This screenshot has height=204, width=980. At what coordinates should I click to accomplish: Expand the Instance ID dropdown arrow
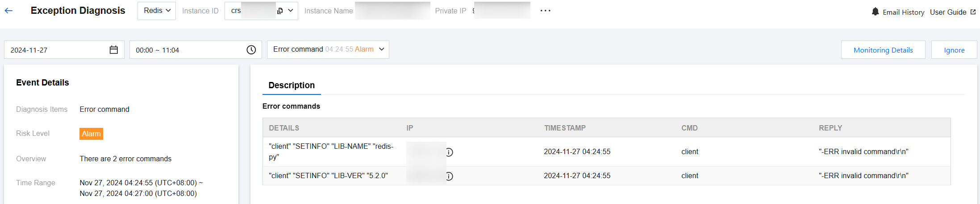click(x=291, y=11)
